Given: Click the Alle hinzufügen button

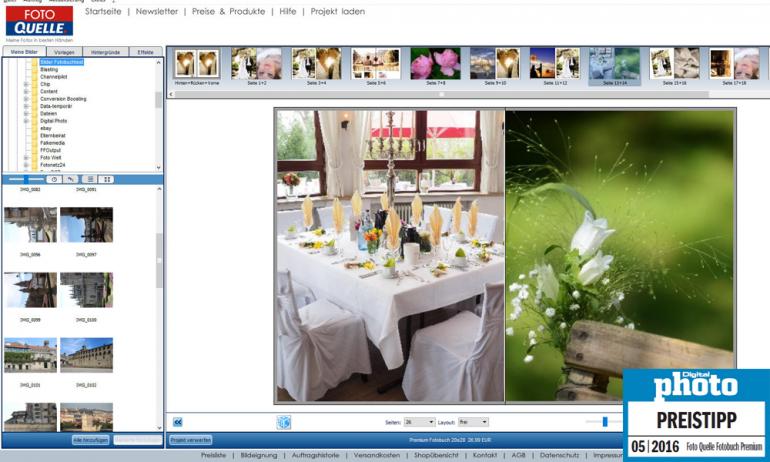Looking at the screenshot, I should point(90,440).
